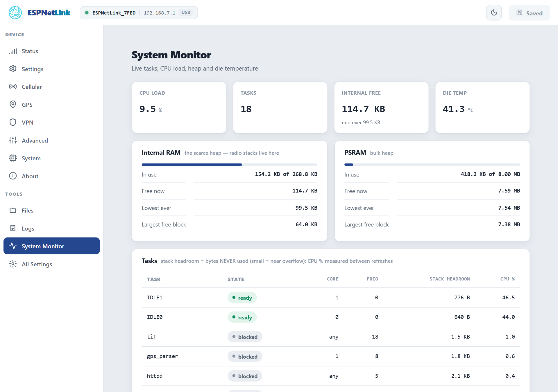Viewport: 558px width, 392px height.
Task: Click the gps_parser task name
Action: coord(162,356)
